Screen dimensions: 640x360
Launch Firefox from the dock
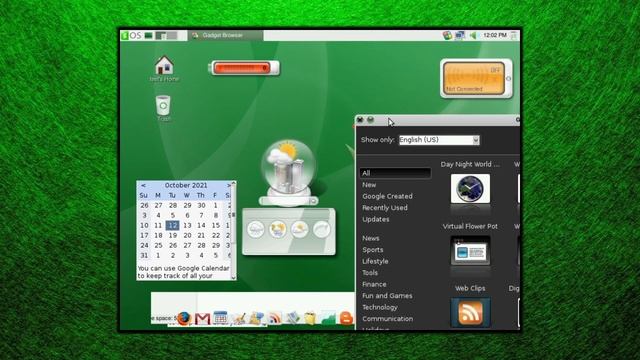tap(184, 318)
